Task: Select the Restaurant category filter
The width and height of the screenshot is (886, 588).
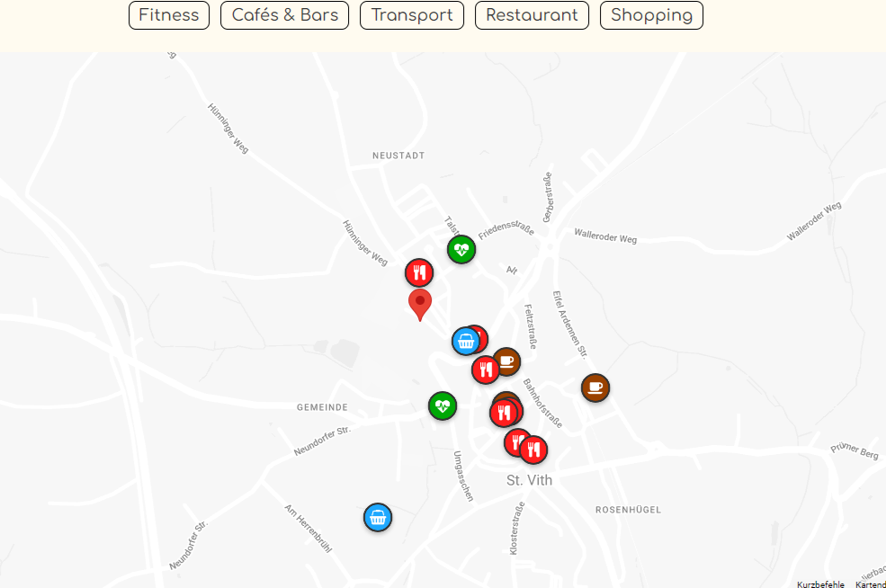Action: tap(532, 15)
